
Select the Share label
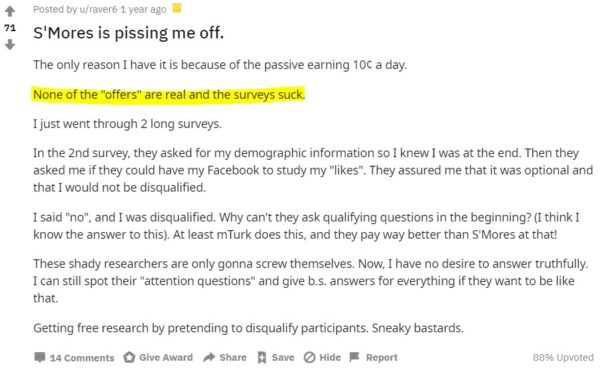click(x=233, y=357)
